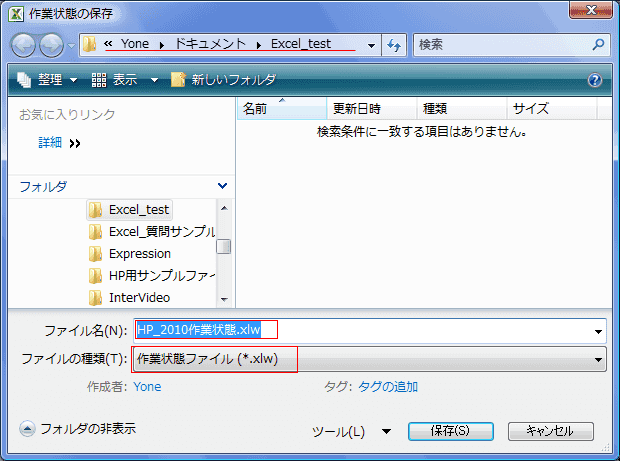Click the folder icon in address bar
Screen dimensions: 620x461
tap(89, 44)
